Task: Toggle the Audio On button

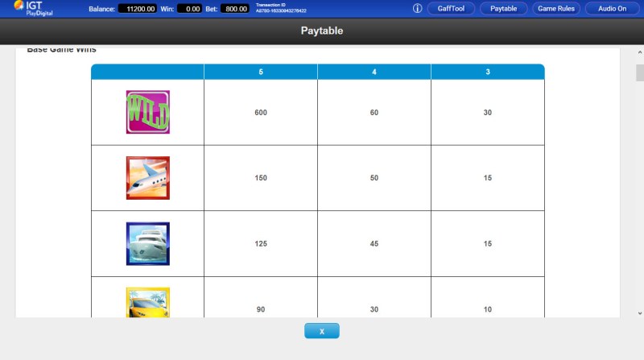Action: pos(612,9)
